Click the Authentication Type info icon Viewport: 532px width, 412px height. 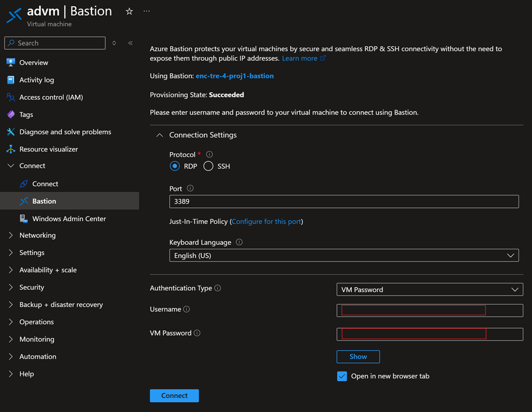point(218,288)
